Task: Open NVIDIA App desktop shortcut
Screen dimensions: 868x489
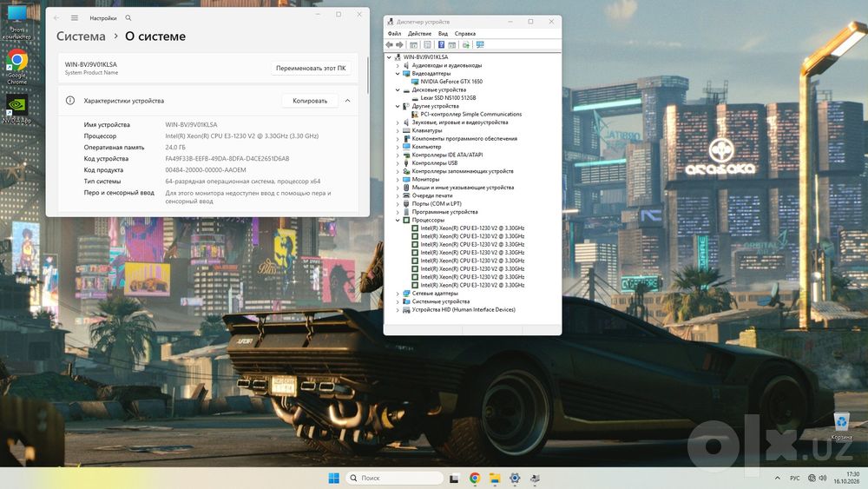Action: coord(16,109)
